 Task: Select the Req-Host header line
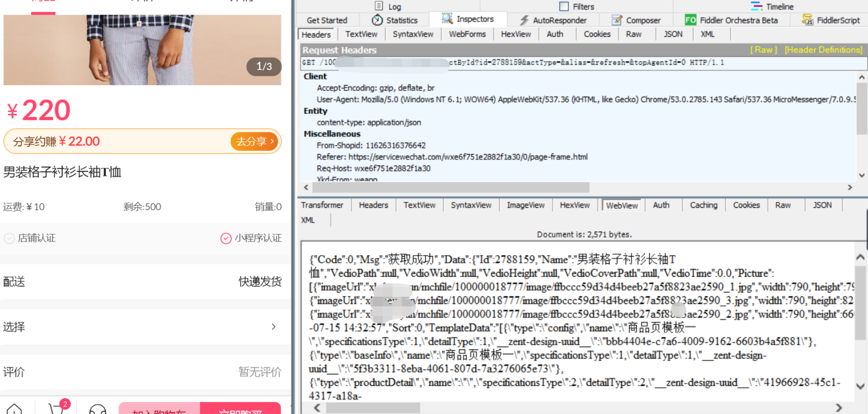373,168
